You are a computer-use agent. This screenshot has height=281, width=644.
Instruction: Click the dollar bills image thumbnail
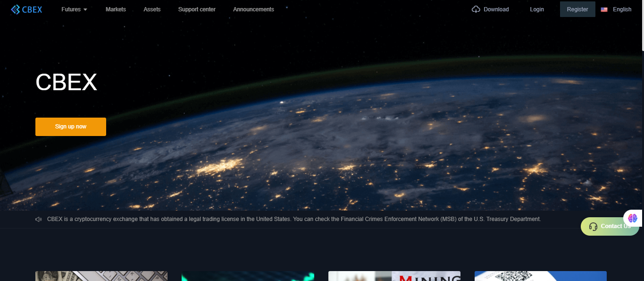[x=101, y=276]
